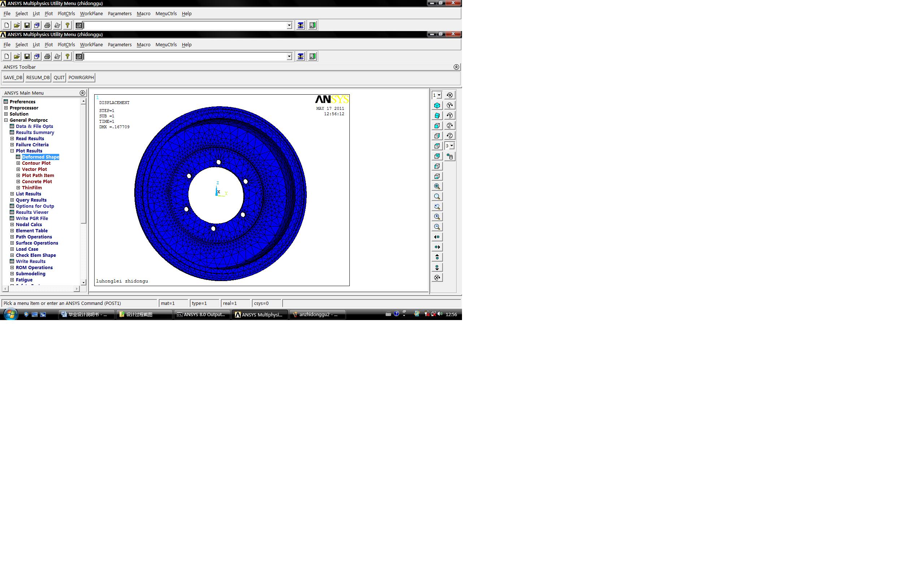Open WorkPlane menu in front ANSYS window
The height and width of the screenshot is (578, 924).
click(x=91, y=45)
